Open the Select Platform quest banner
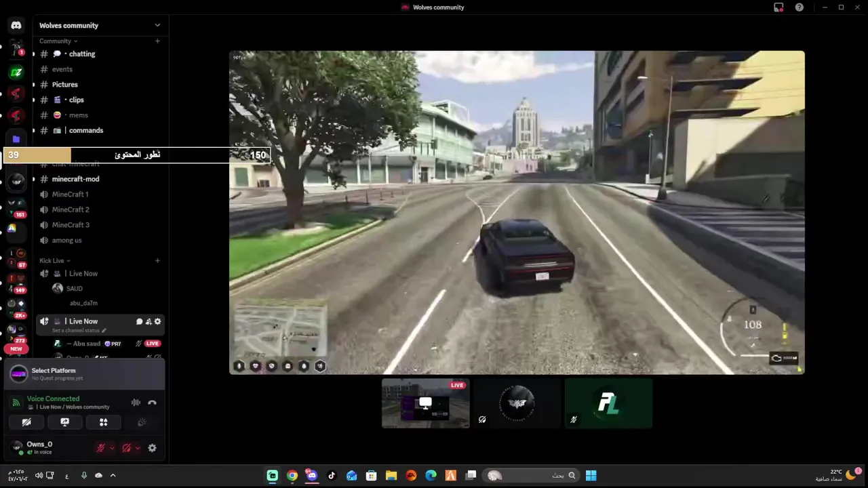868x488 pixels. point(84,373)
